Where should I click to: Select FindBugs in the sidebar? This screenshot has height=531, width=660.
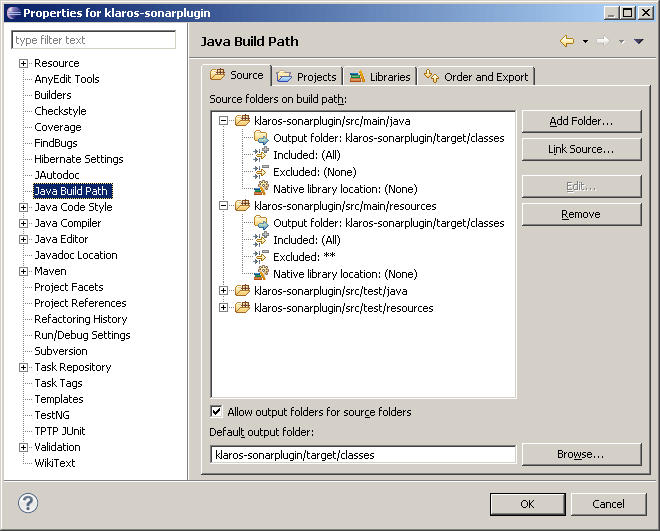point(56,143)
